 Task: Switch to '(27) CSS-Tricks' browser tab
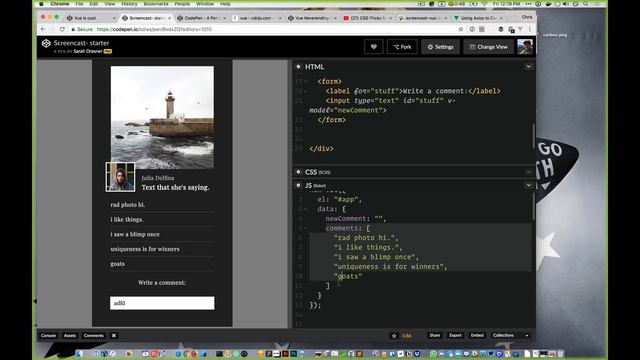[x=367, y=18]
